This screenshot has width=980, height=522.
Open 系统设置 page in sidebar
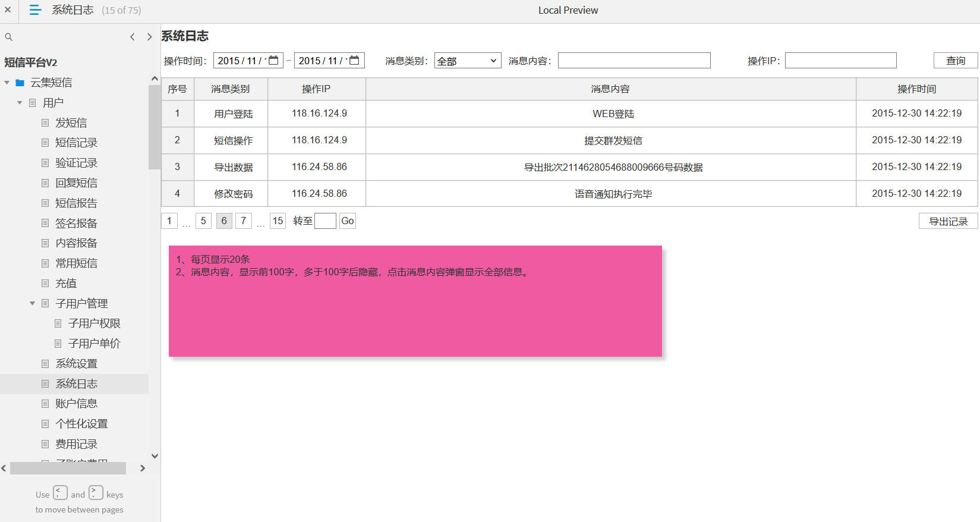point(76,364)
